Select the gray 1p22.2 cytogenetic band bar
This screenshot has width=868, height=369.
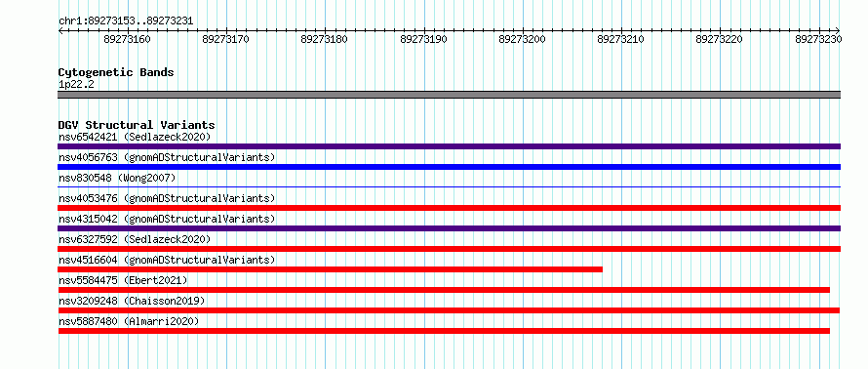pyautogui.click(x=449, y=95)
